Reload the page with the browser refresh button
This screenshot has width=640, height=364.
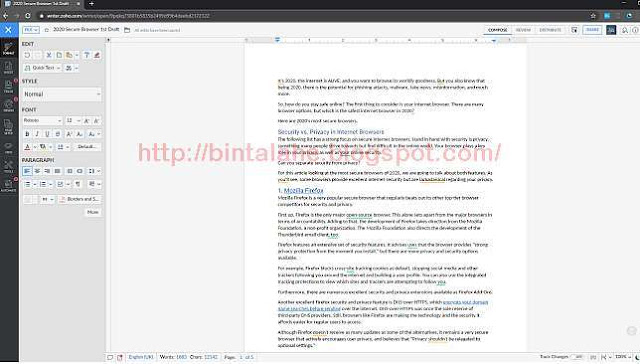pyautogui.click(x=28, y=16)
